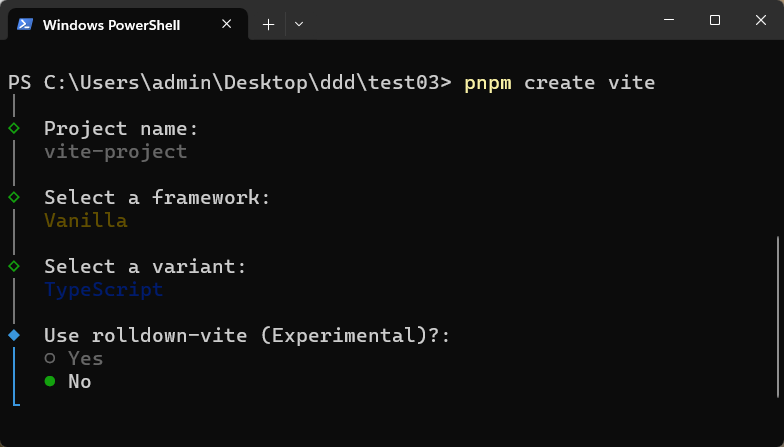Image resolution: width=784 pixels, height=447 pixels.
Task: Click the 'vite-project' project name text
Action: point(116,152)
